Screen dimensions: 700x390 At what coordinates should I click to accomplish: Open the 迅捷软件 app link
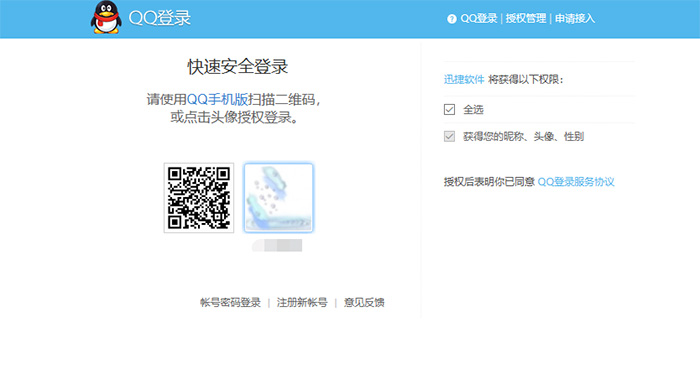pos(464,79)
